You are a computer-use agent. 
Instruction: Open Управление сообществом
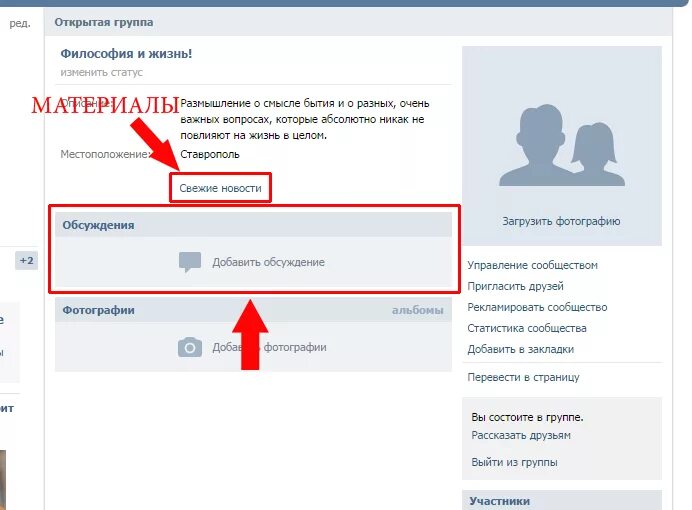[532, 265]
